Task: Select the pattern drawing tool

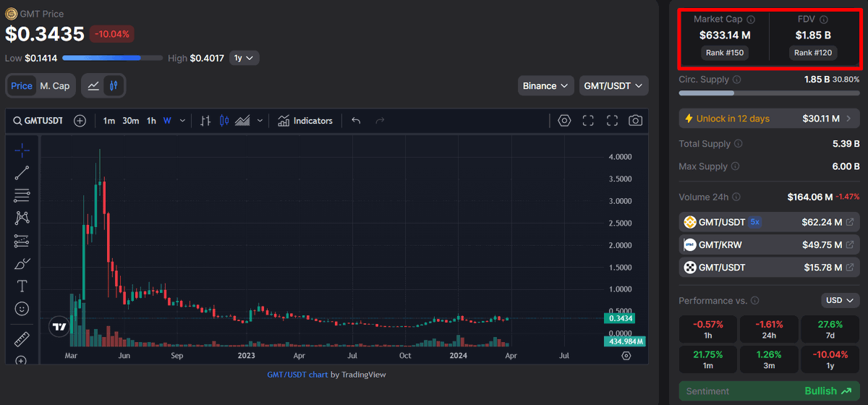Action: point(22,218)
